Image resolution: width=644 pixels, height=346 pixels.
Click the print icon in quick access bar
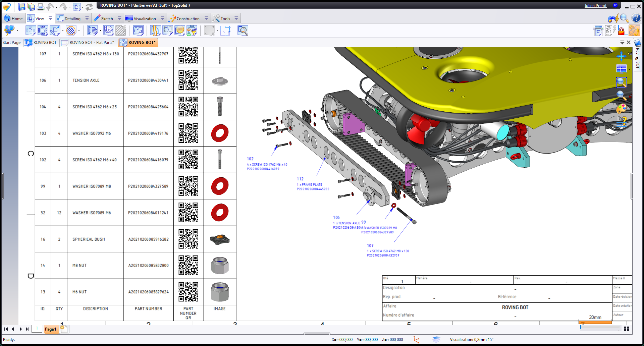[x=41, y=7]
